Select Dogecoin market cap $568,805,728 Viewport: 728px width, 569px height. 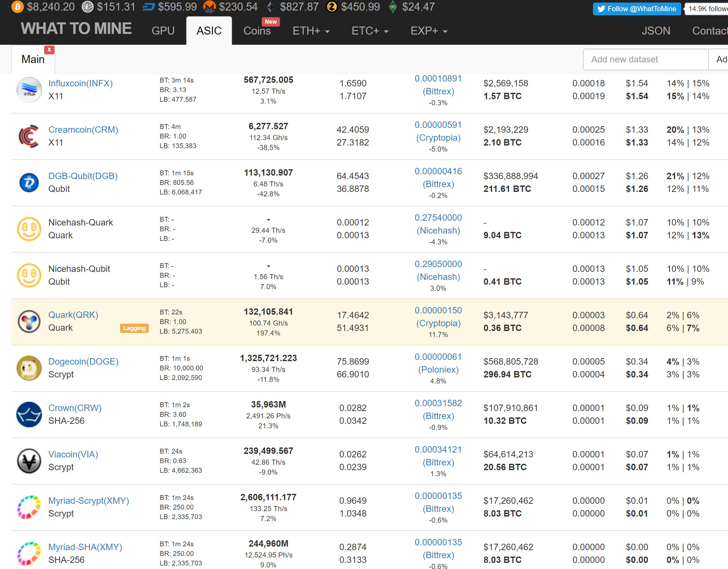pyautogui.click(x=511, y=361)
